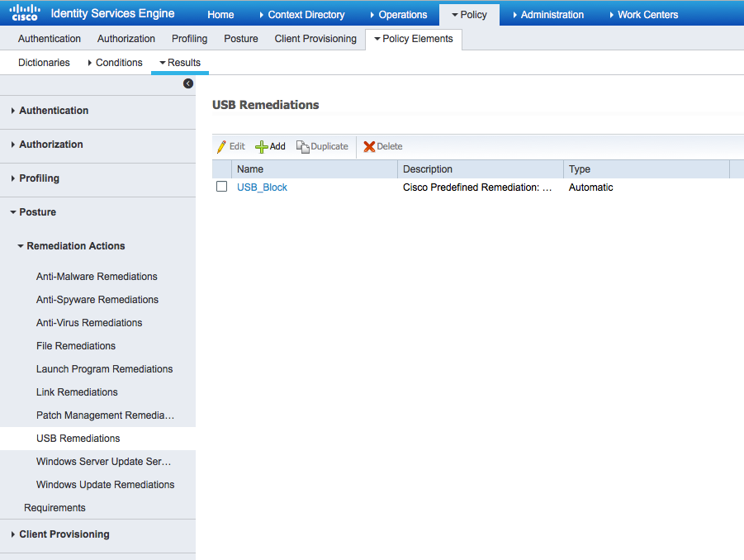744x560 pixels.
Task: Tick the USB_Block row checkbox
Action: point(221,187)
